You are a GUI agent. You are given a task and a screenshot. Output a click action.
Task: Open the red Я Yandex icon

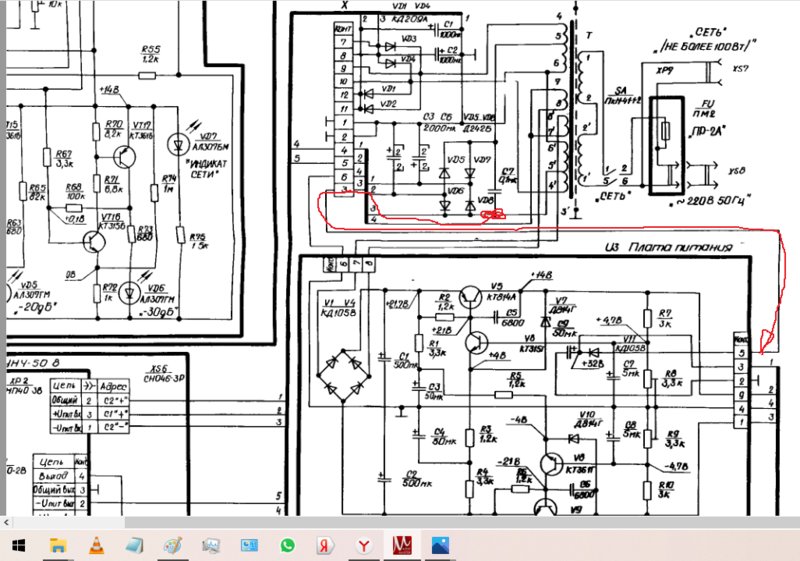(325, 546)
